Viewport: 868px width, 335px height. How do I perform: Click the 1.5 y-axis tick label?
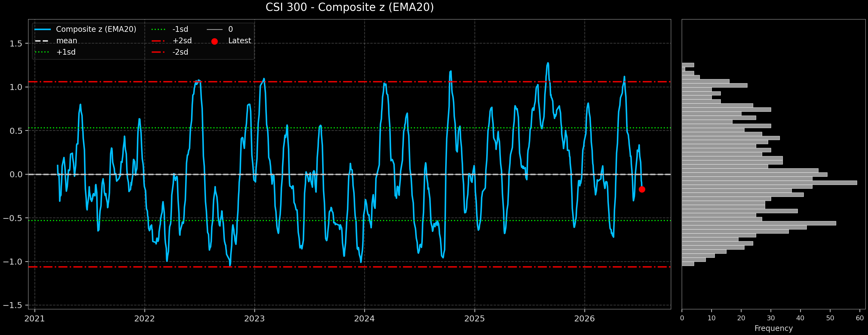(16, 44)
